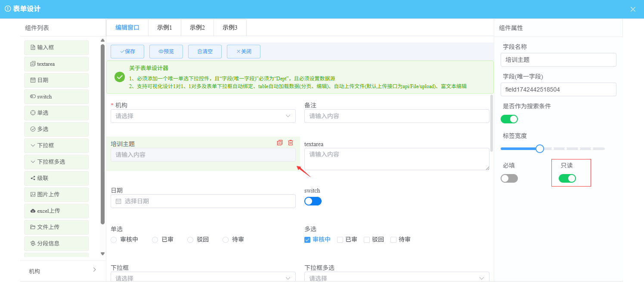644x297 pixels.
Task: Click the form canvas vertical scrollbar
Action: coord(492,123)
